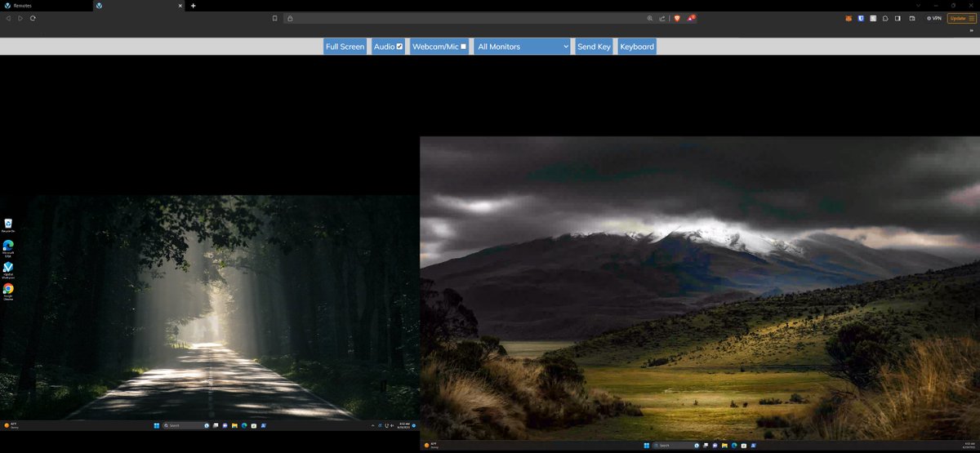Open a new browser tab
Viewport: 980px width, 453px height.
[x=194, y=5]
